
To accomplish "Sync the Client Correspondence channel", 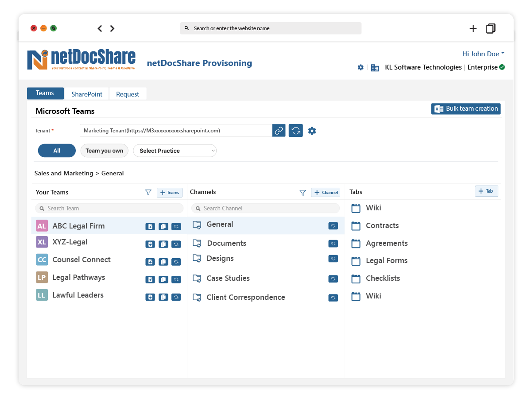I will pyautogui.click(x=333, y=298).
